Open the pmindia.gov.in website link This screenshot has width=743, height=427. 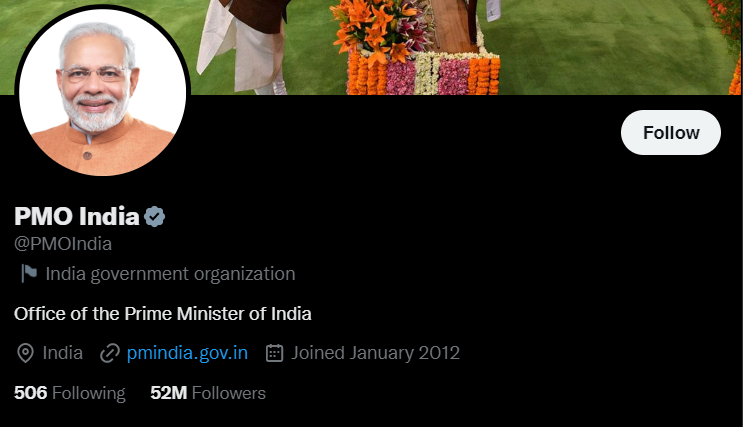(187, 353)
